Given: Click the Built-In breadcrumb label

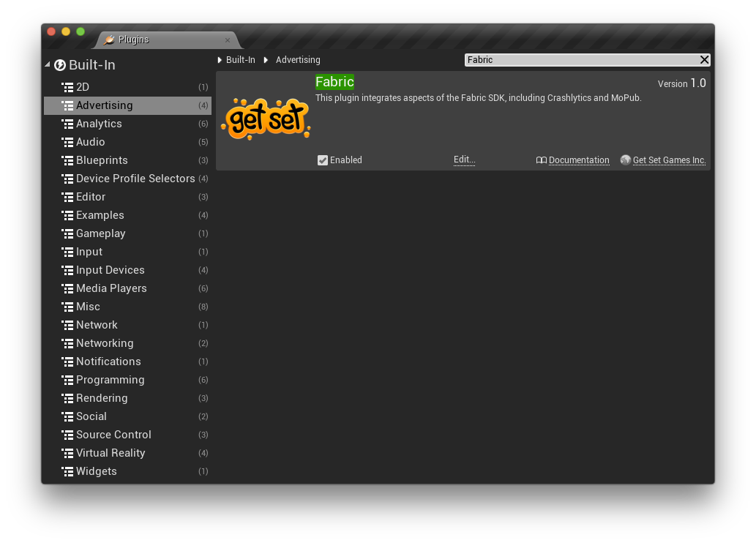Looking at the screenshot, I should coord(241,60).
